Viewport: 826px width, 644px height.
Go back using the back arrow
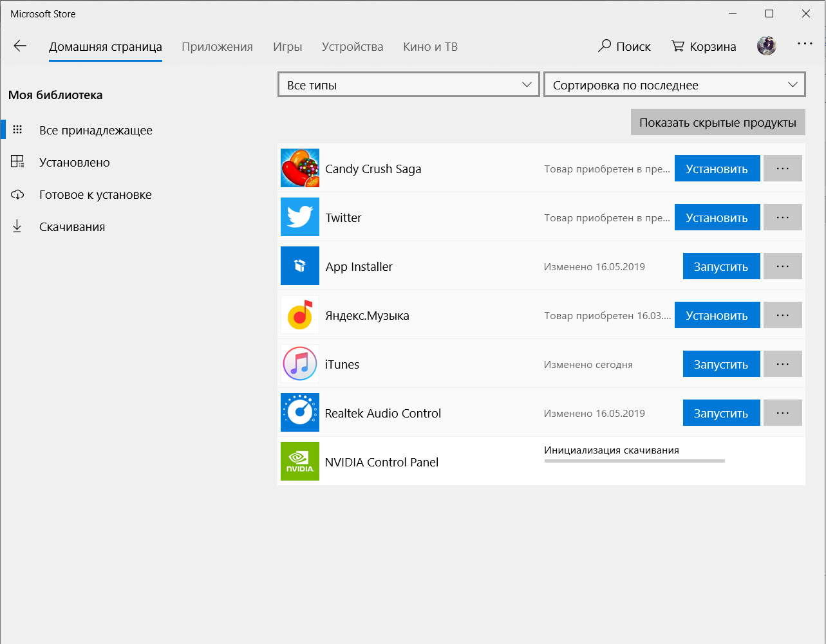[20, 46]
